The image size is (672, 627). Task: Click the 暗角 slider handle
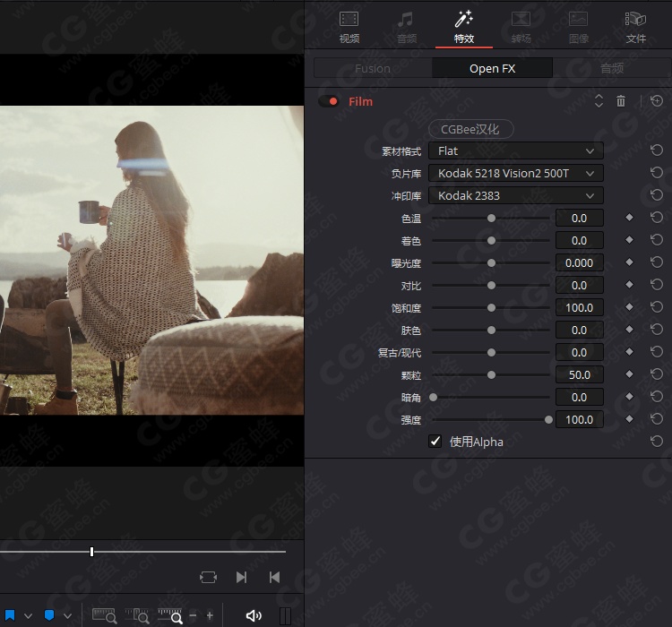tap(434, 398)
